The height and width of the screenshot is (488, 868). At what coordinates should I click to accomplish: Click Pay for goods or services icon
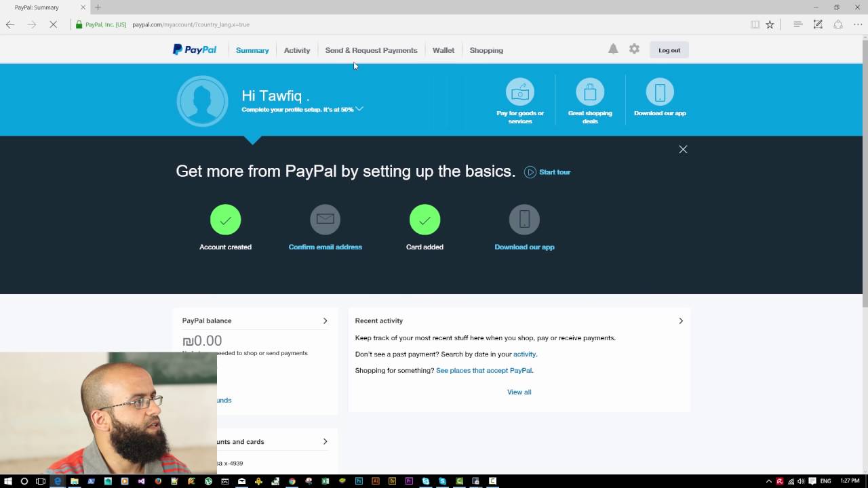click(520, 91)
